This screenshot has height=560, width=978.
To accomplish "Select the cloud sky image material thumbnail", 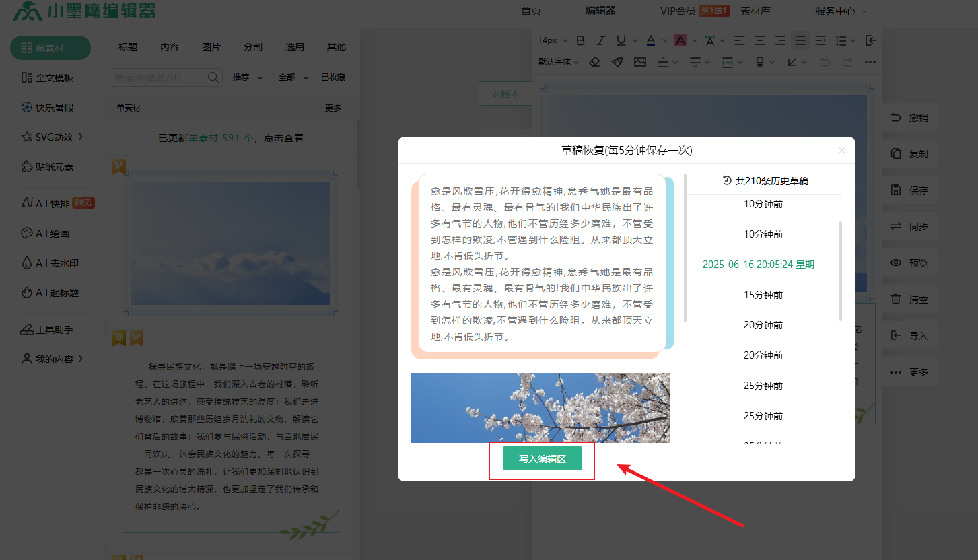I will click(x=231, y=243).
